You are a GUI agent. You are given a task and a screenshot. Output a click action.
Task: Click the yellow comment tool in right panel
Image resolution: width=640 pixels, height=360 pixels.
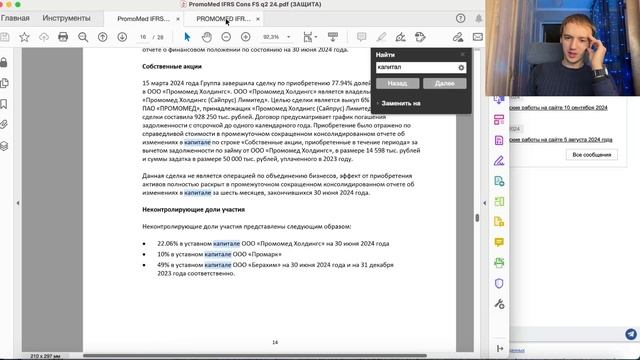[x=499, y=242]
